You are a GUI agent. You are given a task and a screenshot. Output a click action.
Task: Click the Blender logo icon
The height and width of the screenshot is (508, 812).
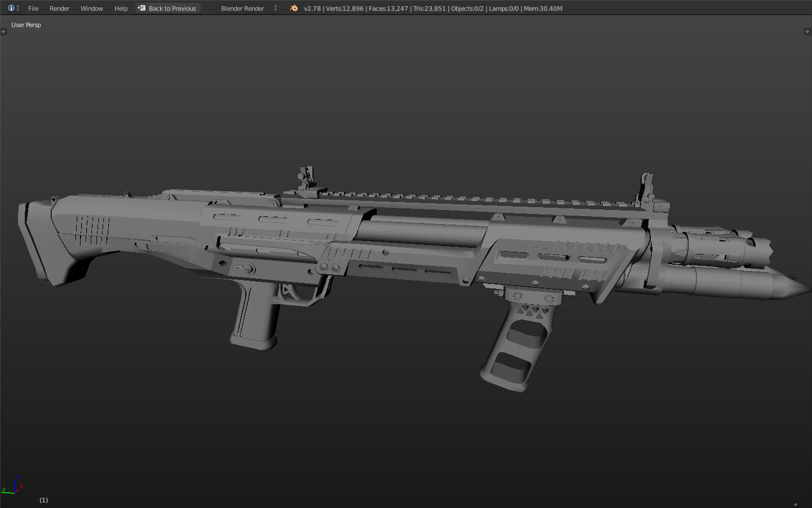coord(293,8)
